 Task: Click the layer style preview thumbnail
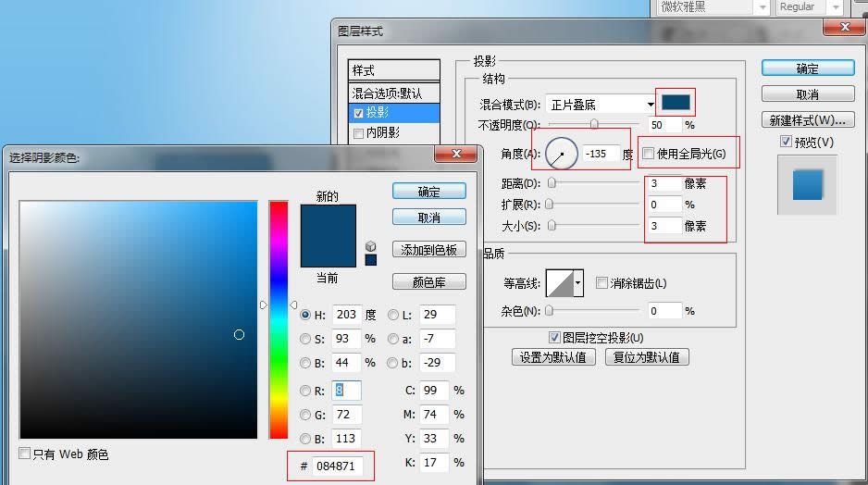pos(807,184)
